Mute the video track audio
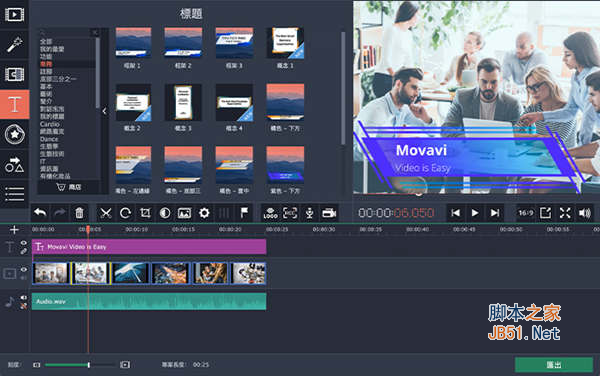This screenshot has height=377, width=600. click(24, 277)
